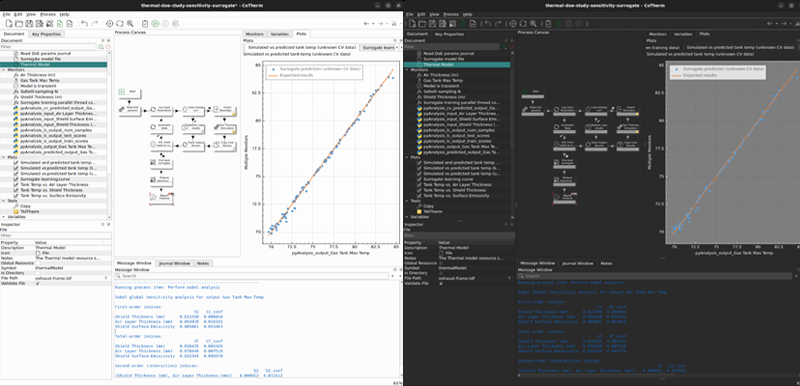Click Redo arrow in dark window toolbar
Image resolution: width=800 pixels, height=386 pixels.
pyautogui.click(x=497, y=24)
